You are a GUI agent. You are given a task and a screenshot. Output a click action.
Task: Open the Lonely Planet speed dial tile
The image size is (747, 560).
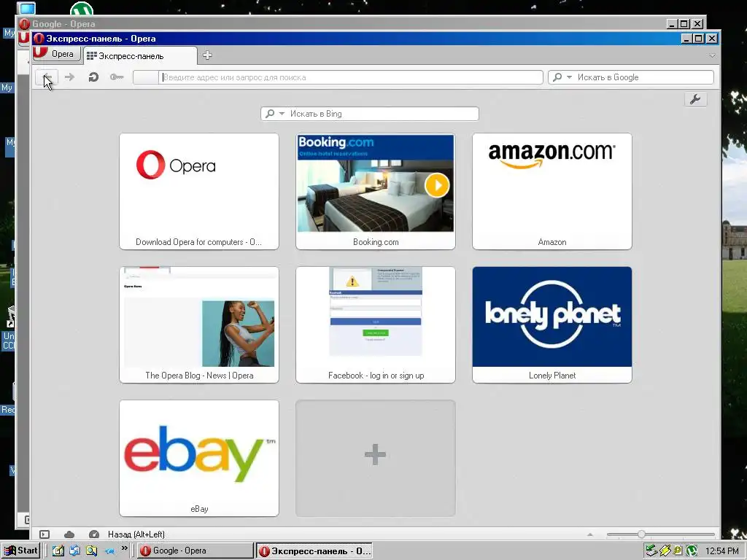[552, 324]
